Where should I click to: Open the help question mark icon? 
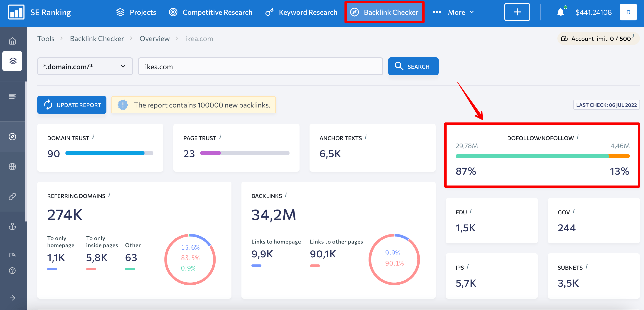click(12, 271)
